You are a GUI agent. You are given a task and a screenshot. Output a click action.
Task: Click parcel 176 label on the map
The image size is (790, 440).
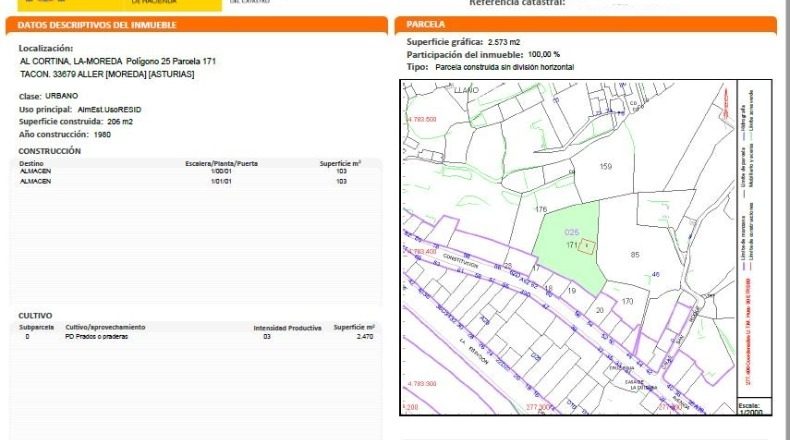(541, 209)
